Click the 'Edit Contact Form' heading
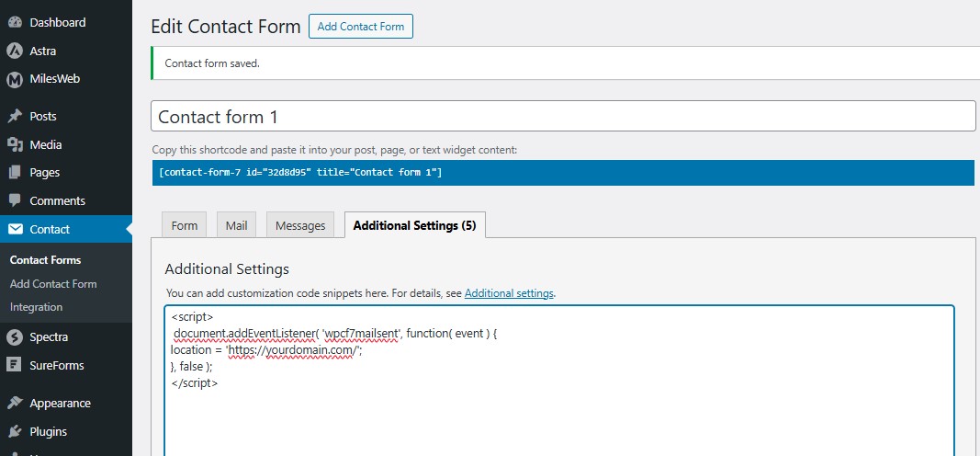Viewport: 980px width, 456px height. (226, 27)
